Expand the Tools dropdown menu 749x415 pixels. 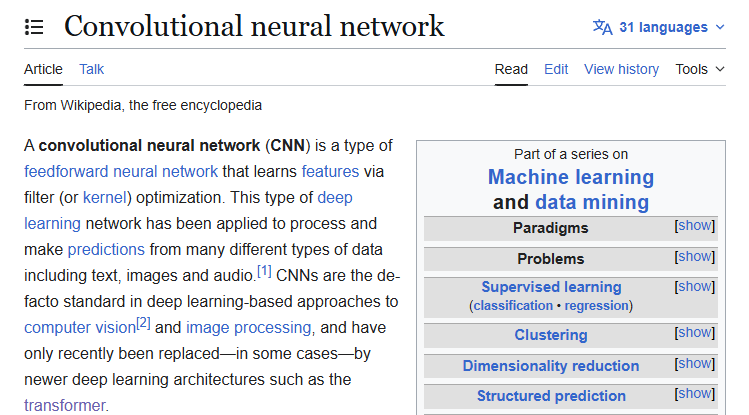tap(699, 69)
